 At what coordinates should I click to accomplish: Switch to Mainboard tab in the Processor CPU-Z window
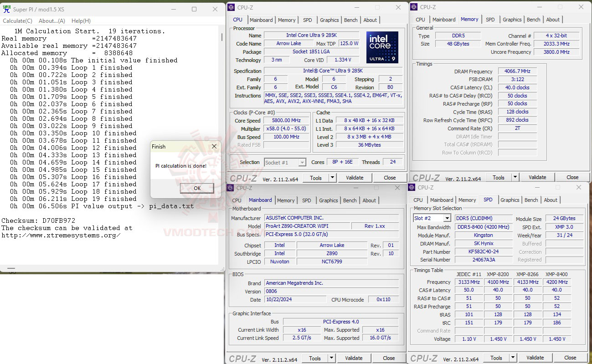(x=261, y=20)
